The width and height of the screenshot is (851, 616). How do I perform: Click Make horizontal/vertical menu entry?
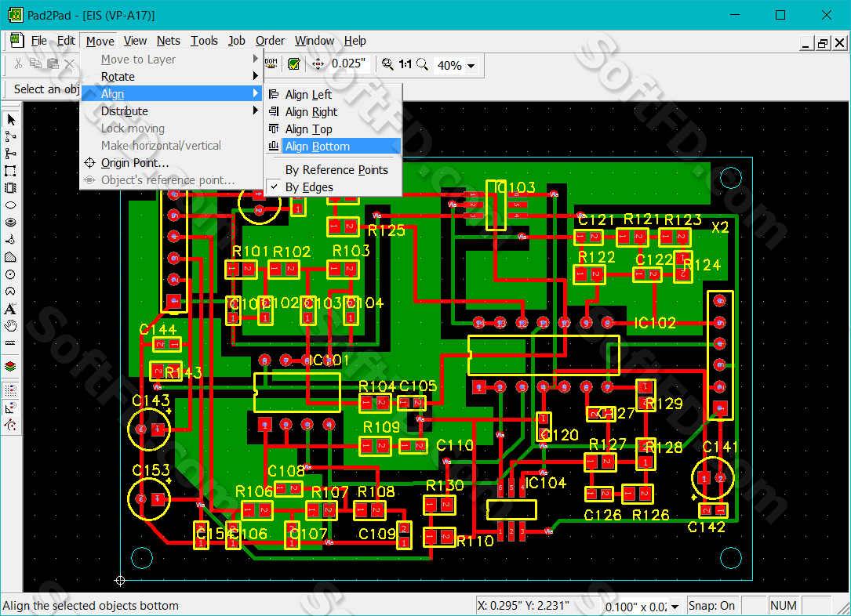click(172, 145)
